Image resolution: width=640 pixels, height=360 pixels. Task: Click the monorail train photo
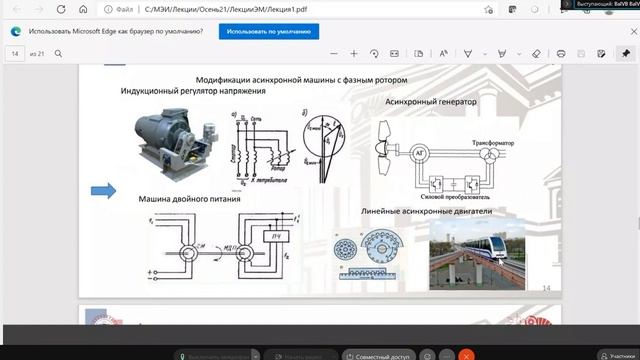477,254
